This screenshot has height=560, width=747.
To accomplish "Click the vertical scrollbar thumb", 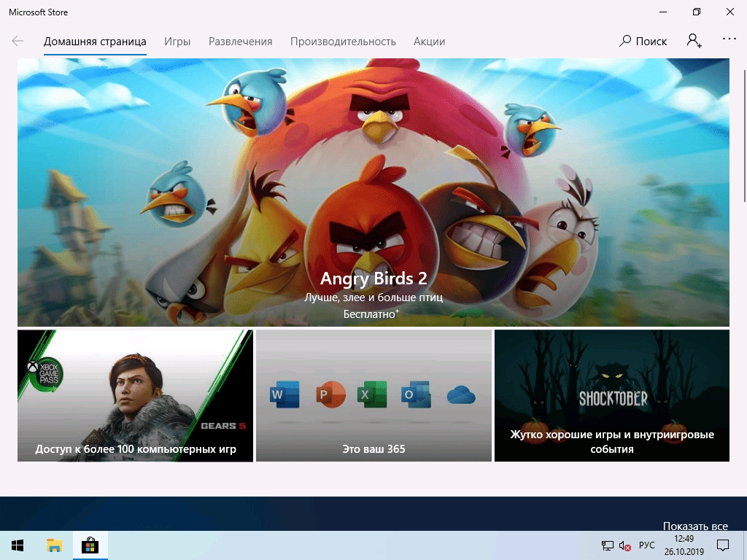I will (745, 136).
